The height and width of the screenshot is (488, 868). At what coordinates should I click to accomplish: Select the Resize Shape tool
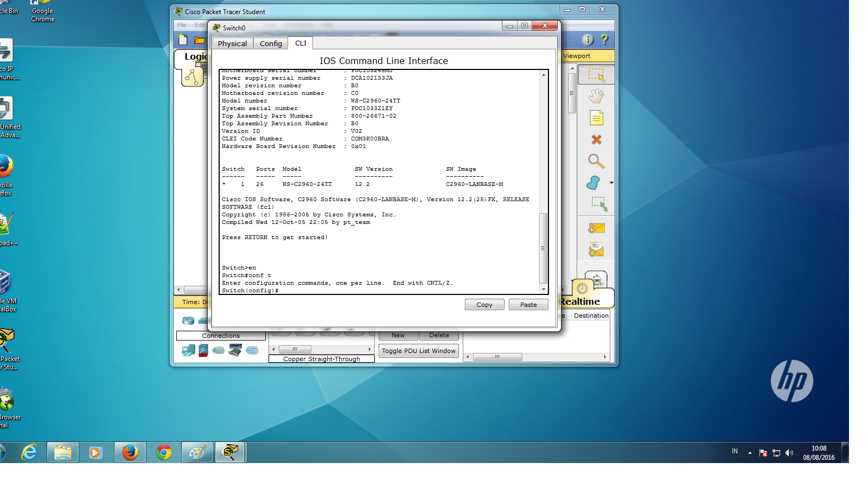point(599,204)
